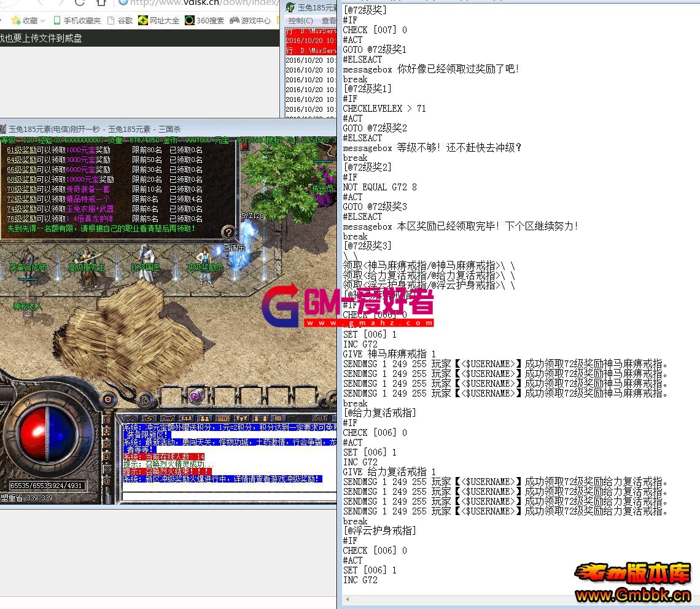Click the sound-wave icon on chat side strip
Screen dimensions: 700x609
coord(107,420)
